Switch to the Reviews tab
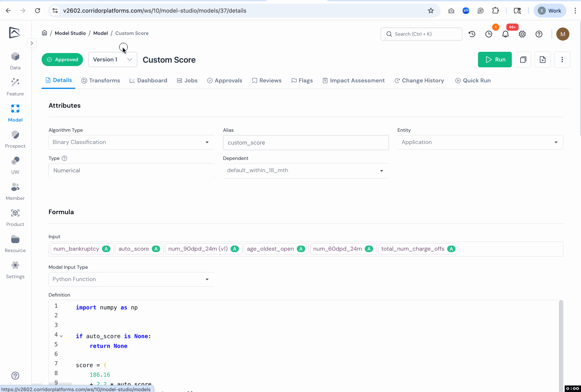This screenshot has height=392, width=581. coord(266,81)
